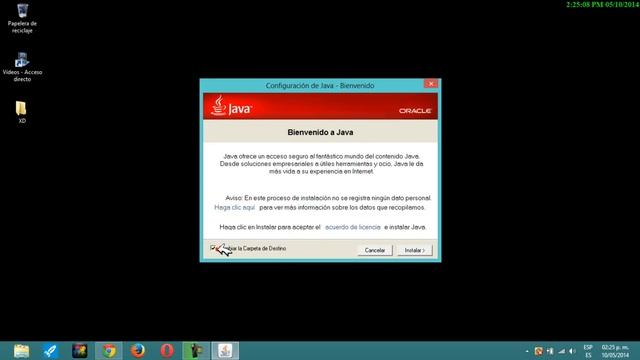The height and width of the screenshot is (360, 640).
Task: Switch to the green taskbar application
Action: pos(196,351)
